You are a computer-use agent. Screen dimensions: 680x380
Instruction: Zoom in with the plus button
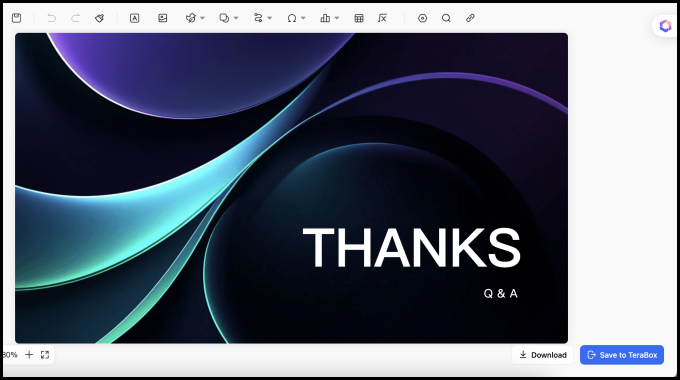pyautogui.click(x=29, y=355)
